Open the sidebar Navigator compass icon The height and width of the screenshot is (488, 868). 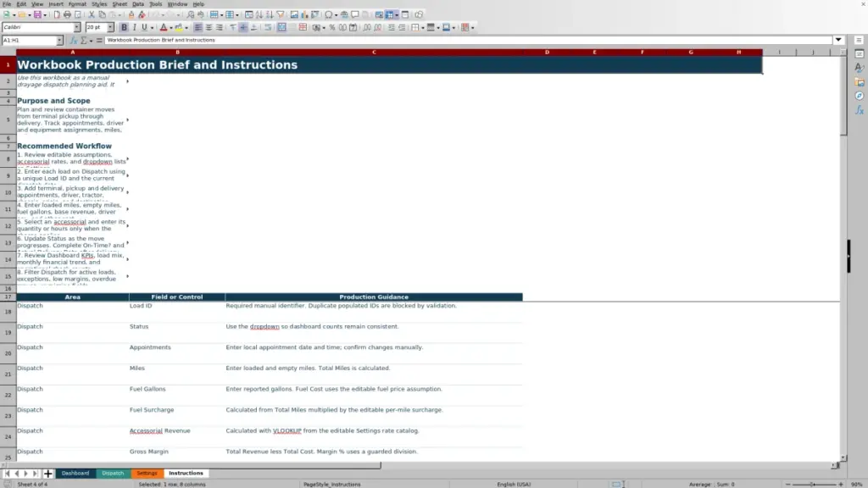pyautogui.click(x=860, y=96)
